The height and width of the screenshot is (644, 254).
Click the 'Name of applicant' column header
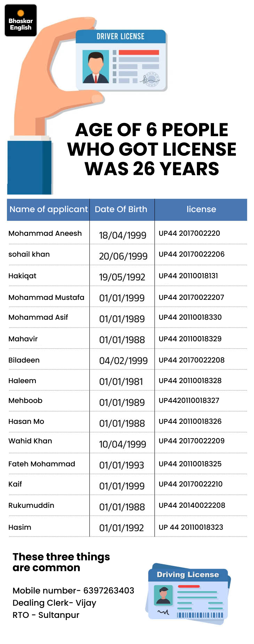click(x=48, y=209)
